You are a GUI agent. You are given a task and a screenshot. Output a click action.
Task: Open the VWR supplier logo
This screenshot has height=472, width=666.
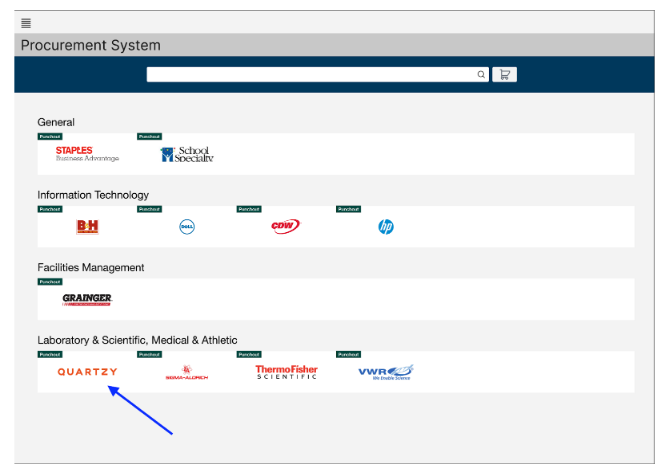click(x=386, y=372)
